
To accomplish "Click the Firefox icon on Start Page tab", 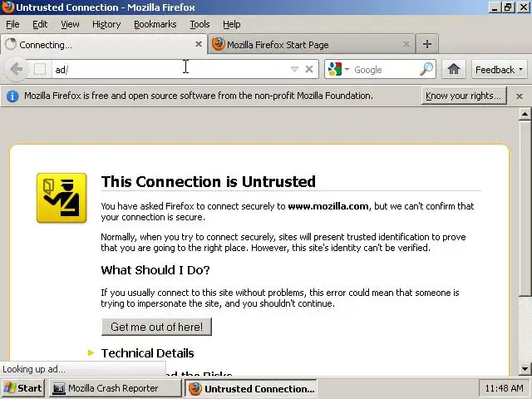I will point(218,44).
